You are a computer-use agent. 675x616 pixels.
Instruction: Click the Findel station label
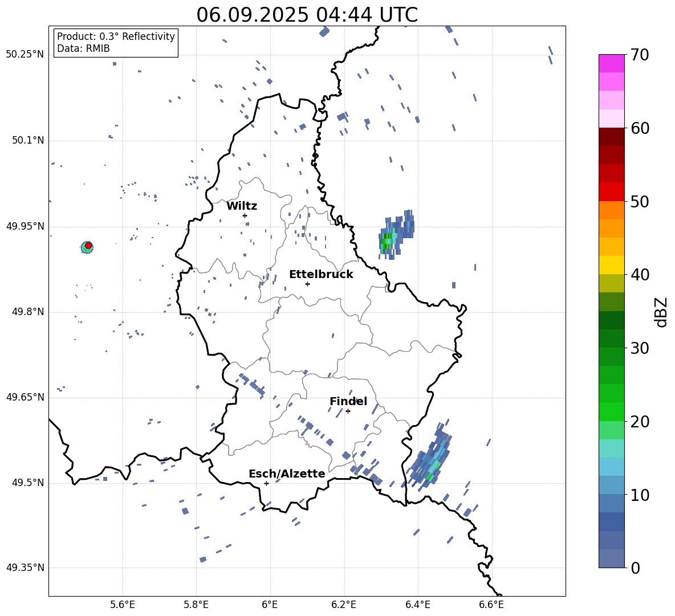[348, 401]
